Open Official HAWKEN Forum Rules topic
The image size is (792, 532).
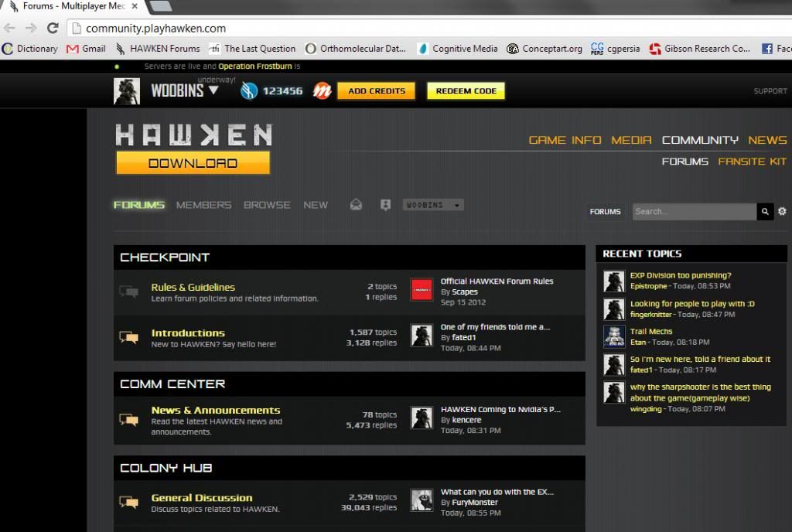[x=497, y=281]
